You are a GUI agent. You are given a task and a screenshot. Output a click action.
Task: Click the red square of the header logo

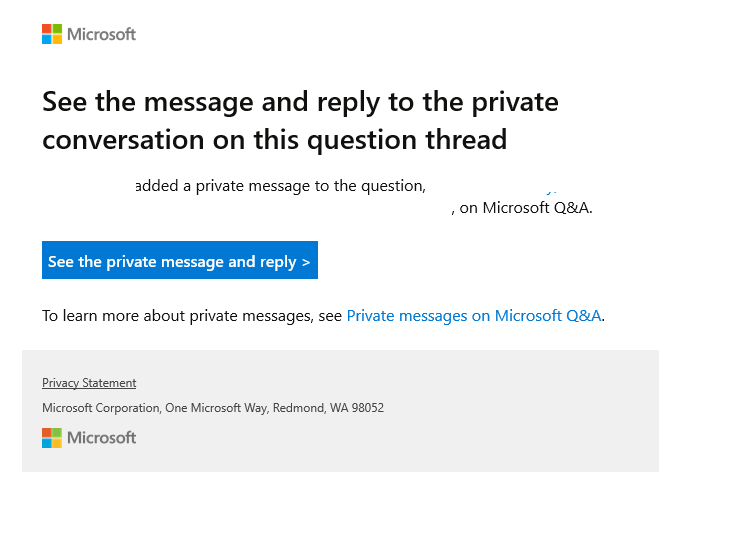[x=47, y=29]
